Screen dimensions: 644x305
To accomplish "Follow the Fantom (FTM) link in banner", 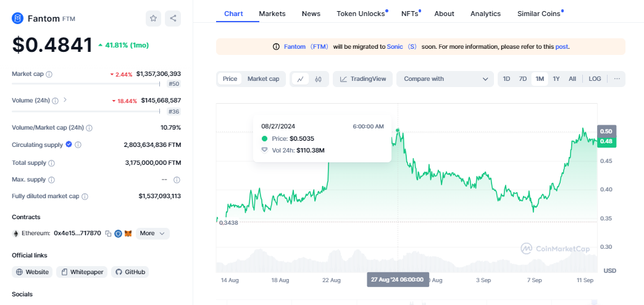I will 306,47.
